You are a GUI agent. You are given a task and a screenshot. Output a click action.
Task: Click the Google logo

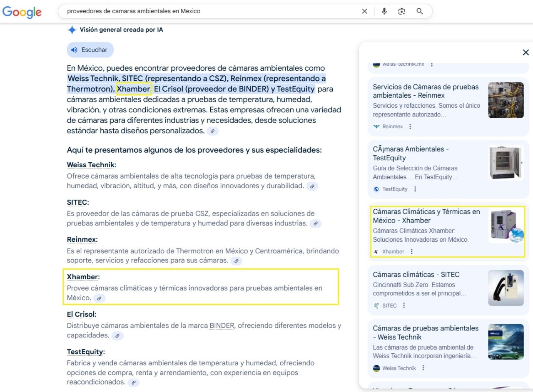point(22,12)
